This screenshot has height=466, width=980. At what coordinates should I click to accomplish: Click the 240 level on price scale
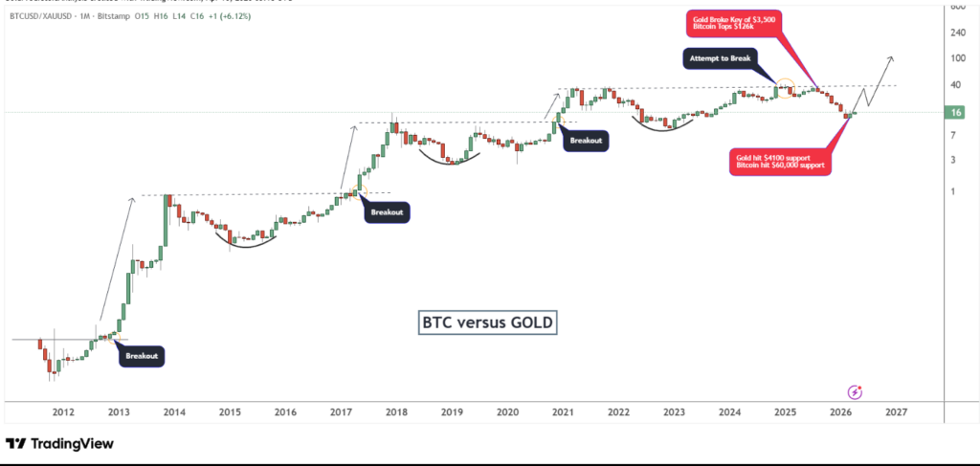click(x=955, y=32)
